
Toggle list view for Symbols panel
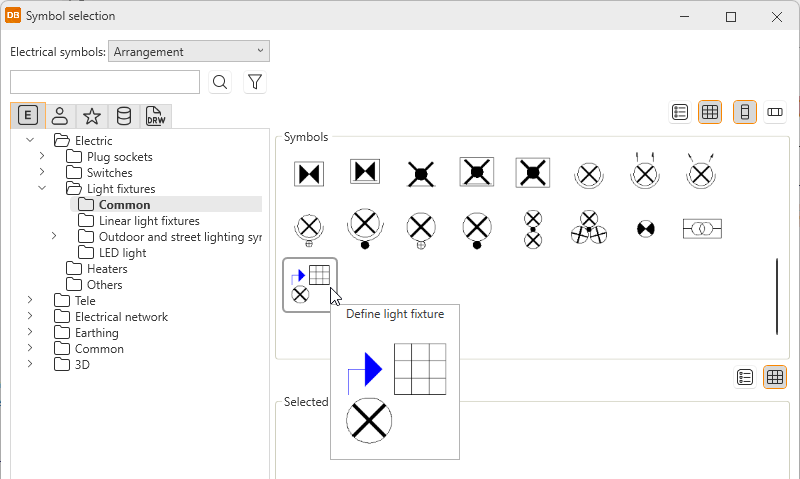680,112
